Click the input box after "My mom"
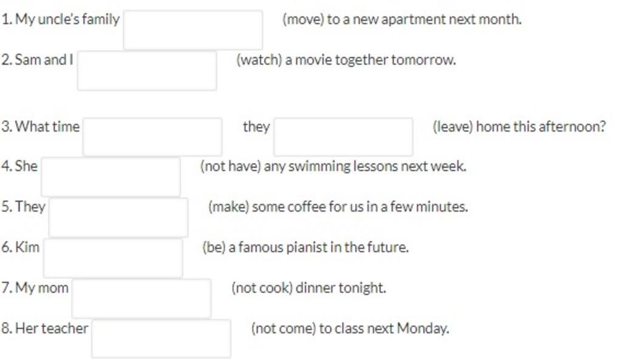 pos(141,298)
